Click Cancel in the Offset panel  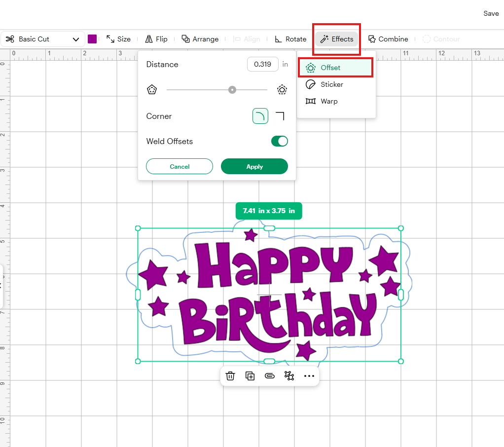click(180, 167)
